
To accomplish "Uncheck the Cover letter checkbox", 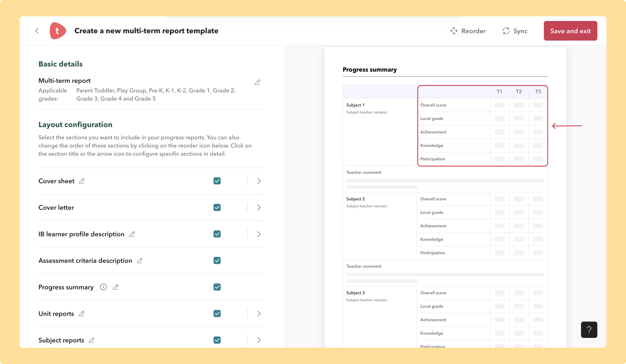I will click(217, 207).
